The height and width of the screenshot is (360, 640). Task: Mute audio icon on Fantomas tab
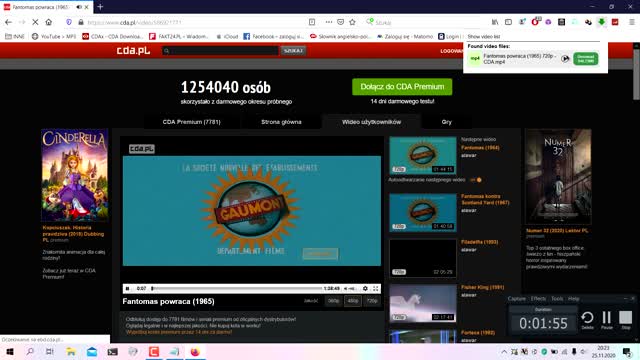point(79,7)
